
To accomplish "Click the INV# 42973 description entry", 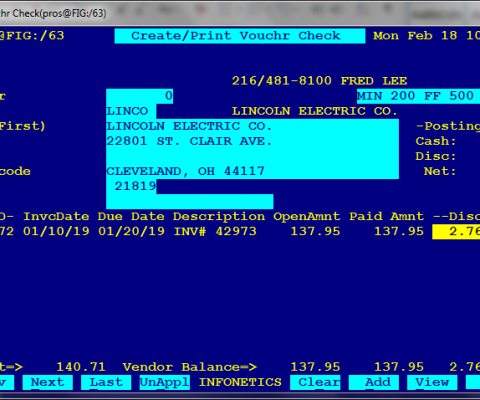I will [x=215, y=231].
